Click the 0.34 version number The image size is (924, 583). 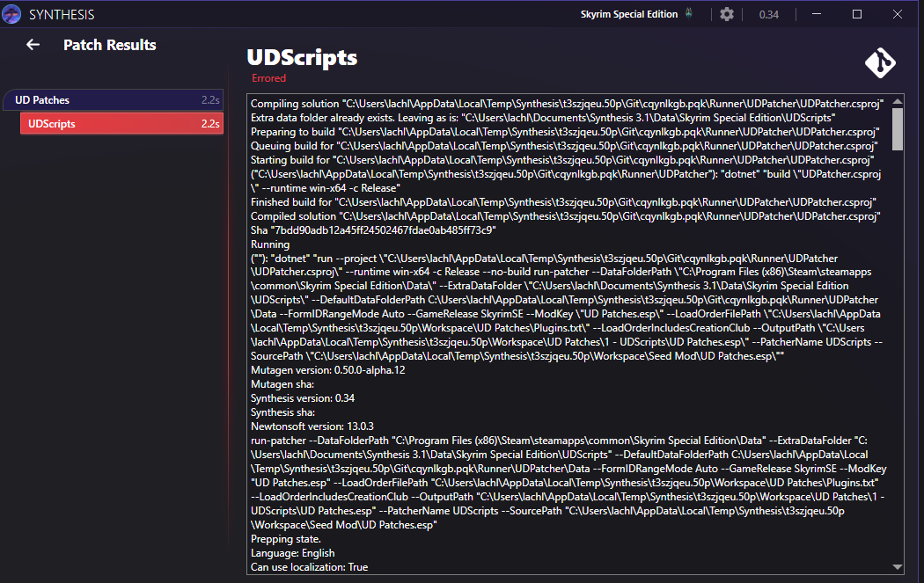(768, 15)
